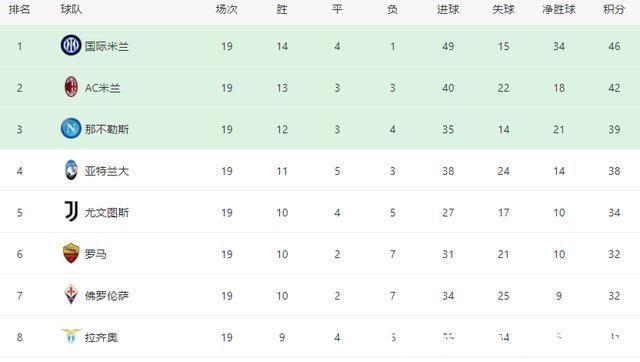Click the Juventus J logo
The height and width of the screenshot is (362, 640).
[71, 211]
